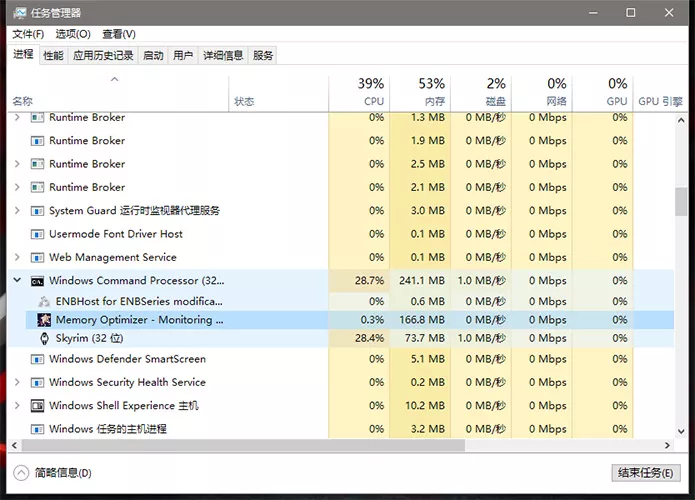695x500 pixels.
Task: Switch to the 用户 tab
Action: click(183, 55)
